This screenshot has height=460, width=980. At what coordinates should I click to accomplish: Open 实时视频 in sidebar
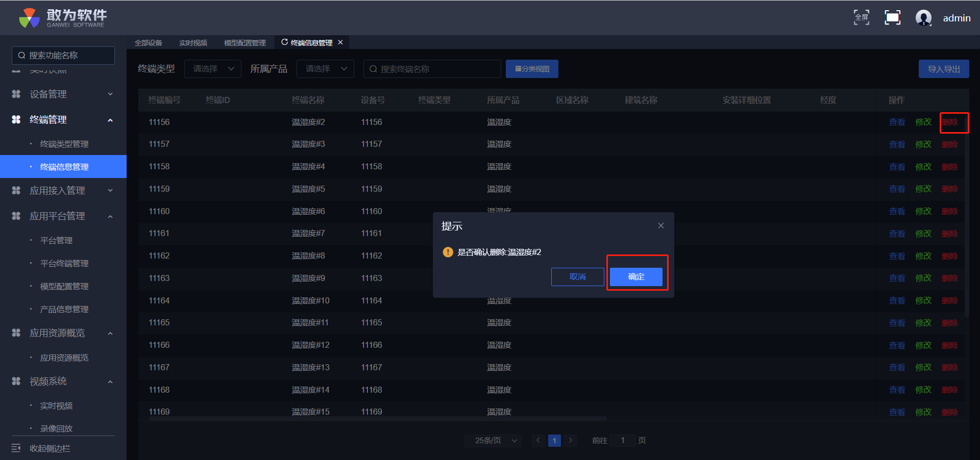click(56, 405)
